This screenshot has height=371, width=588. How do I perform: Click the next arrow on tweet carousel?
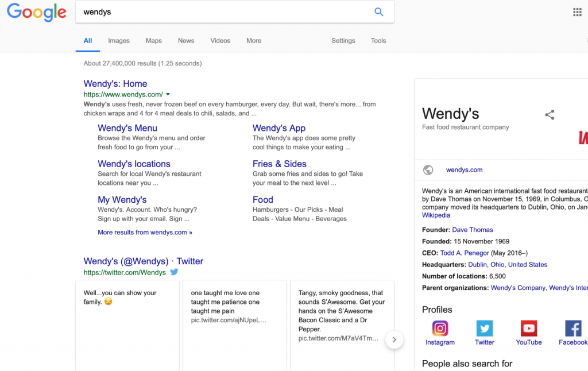coord(394,340)
